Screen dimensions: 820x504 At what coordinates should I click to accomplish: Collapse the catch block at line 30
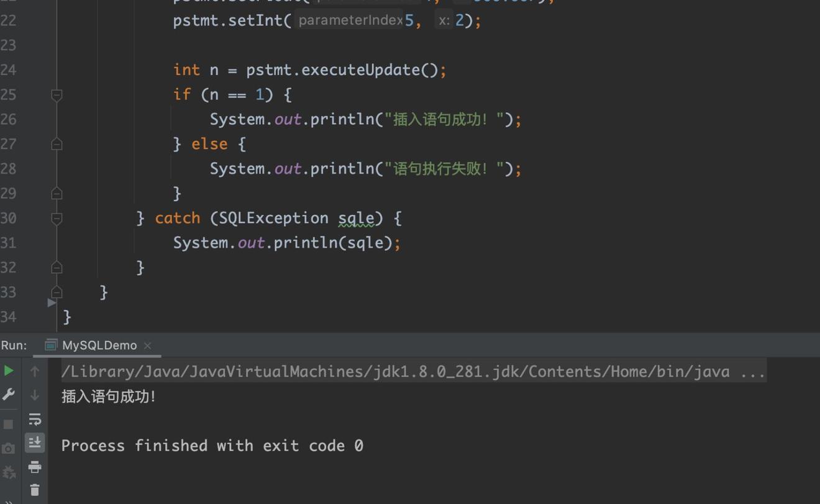pyautogui.click(x=57, y=218)
